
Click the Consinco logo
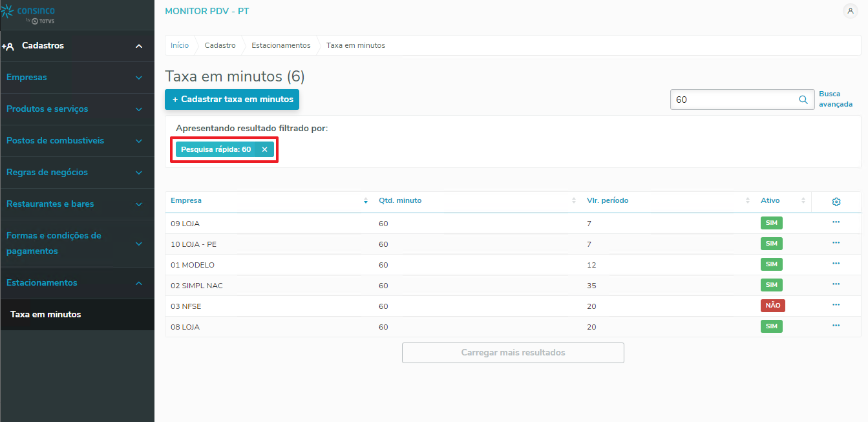[28, 14]
